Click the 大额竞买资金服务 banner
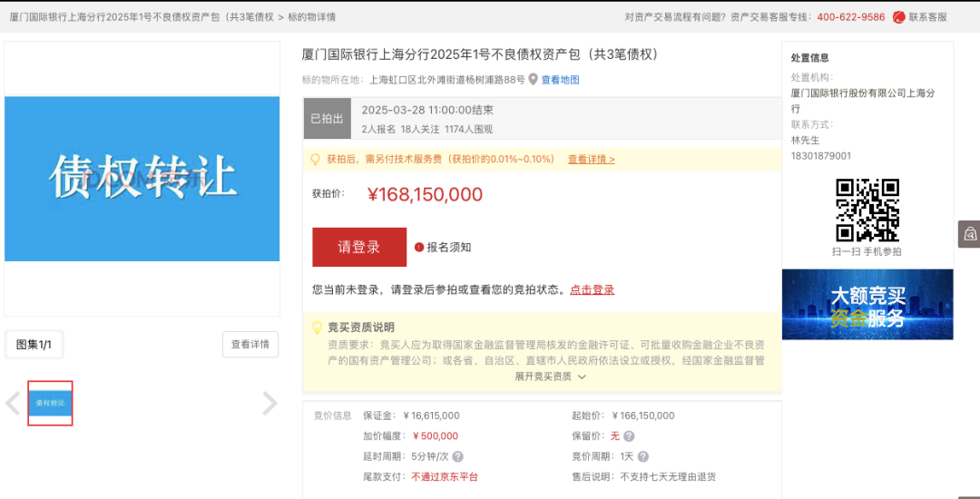 pyautogui.click(x=867, y=304)
